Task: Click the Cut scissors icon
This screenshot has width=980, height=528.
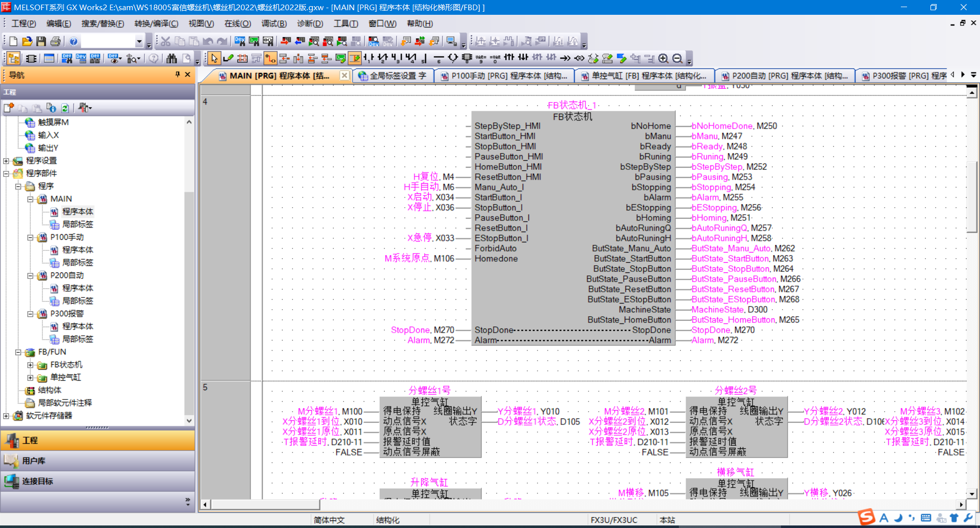Action: (166, 41)
